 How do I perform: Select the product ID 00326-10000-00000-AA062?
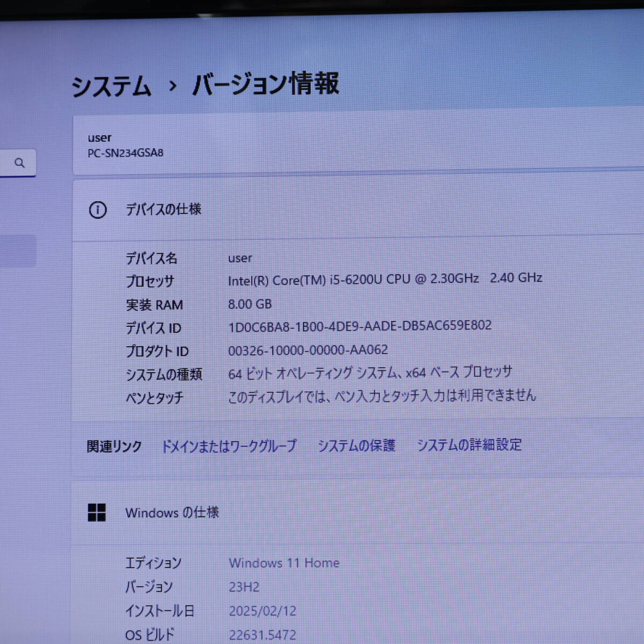point(308,350)
